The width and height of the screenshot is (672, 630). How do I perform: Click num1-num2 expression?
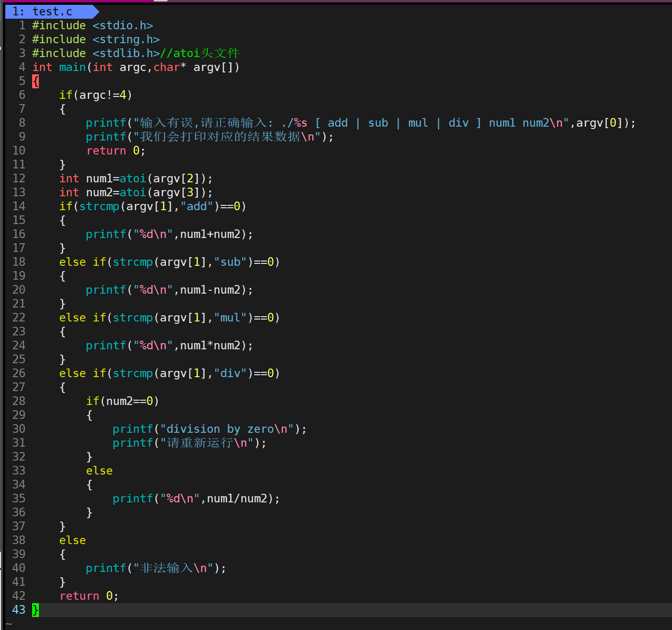pos(210,290)
